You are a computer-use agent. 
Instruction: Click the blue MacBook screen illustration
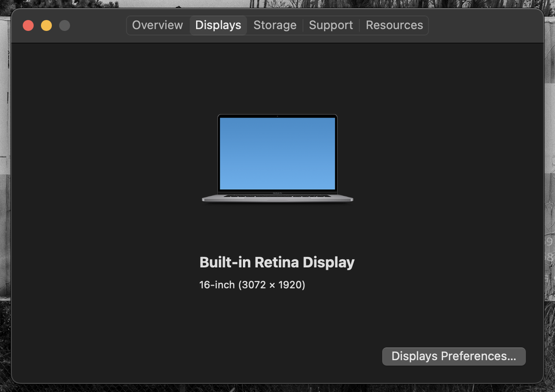277,153
